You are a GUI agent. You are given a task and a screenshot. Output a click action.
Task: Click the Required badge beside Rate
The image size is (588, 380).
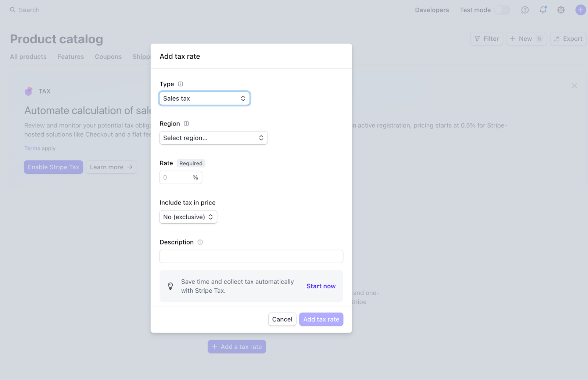point(191,163)
